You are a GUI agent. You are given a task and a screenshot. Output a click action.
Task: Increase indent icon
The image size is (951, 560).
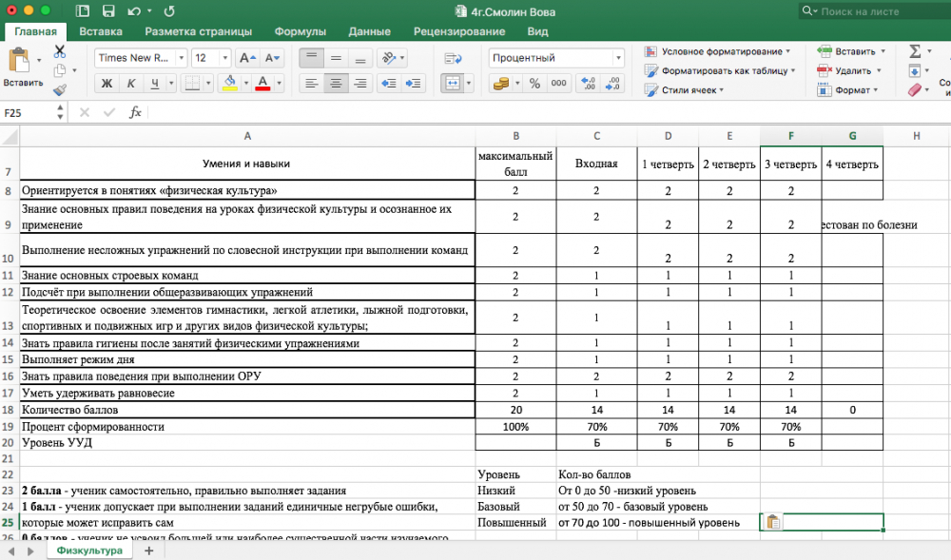point(413,83)
